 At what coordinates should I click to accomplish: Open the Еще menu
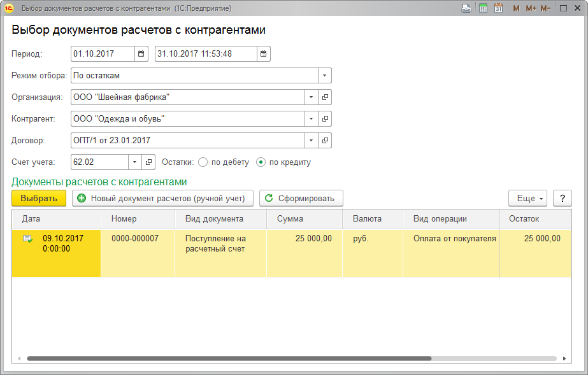pos(527,199)
